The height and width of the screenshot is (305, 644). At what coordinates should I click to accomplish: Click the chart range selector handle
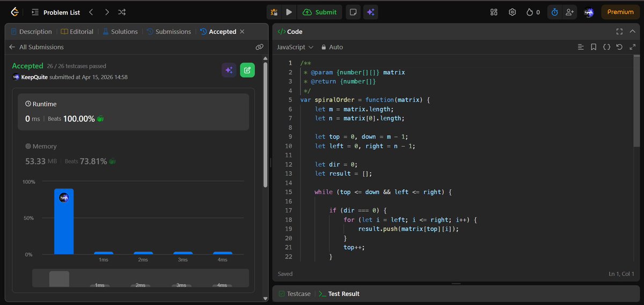click(59, 279)
